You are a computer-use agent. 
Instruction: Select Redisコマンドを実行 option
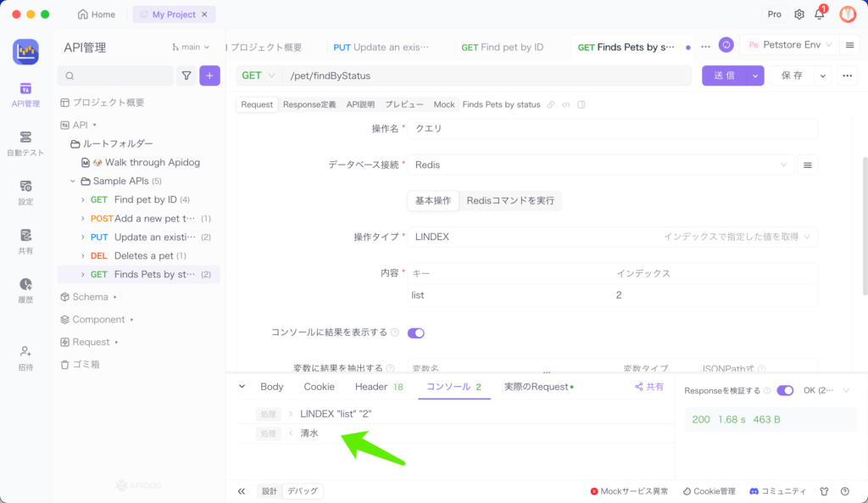click(510, 201)
